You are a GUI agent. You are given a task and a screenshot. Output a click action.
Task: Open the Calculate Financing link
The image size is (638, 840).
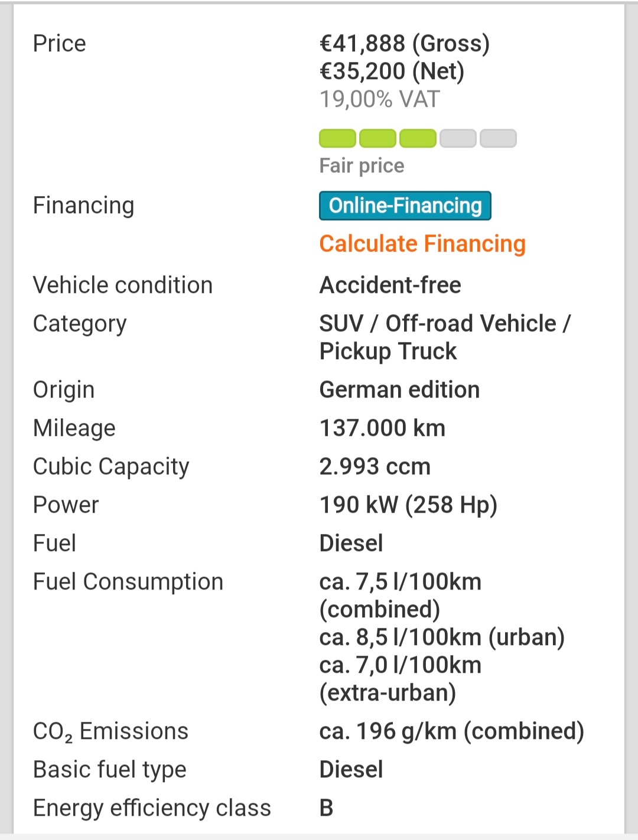[x=422, y=243]
